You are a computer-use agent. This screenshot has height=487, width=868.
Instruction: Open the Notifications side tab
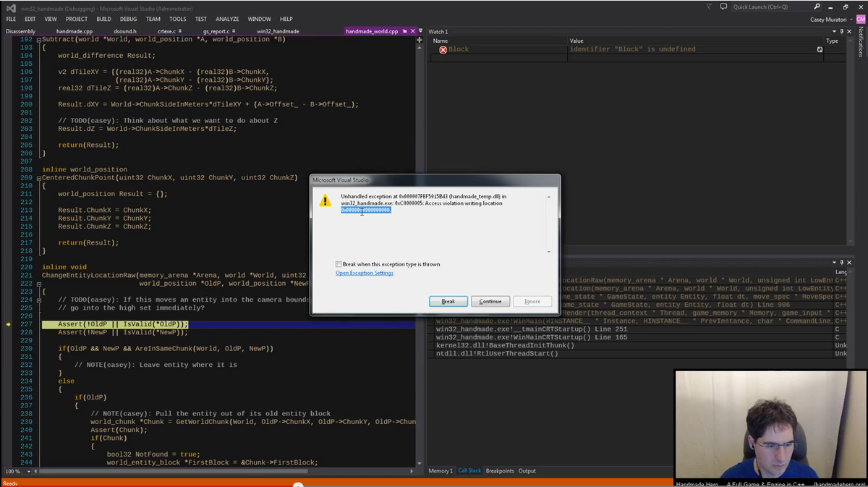pyautogui.click(x=861, y=42)
